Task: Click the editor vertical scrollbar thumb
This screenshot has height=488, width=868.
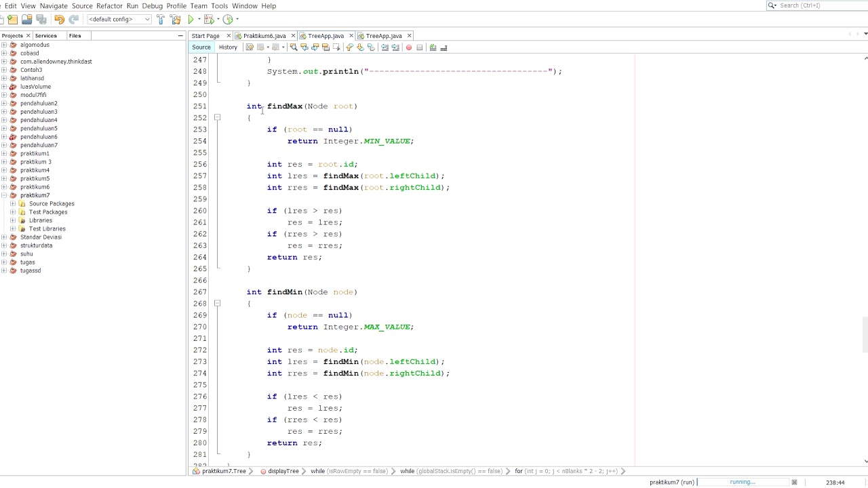Action: pyautogui.click(x=865, y=334)
